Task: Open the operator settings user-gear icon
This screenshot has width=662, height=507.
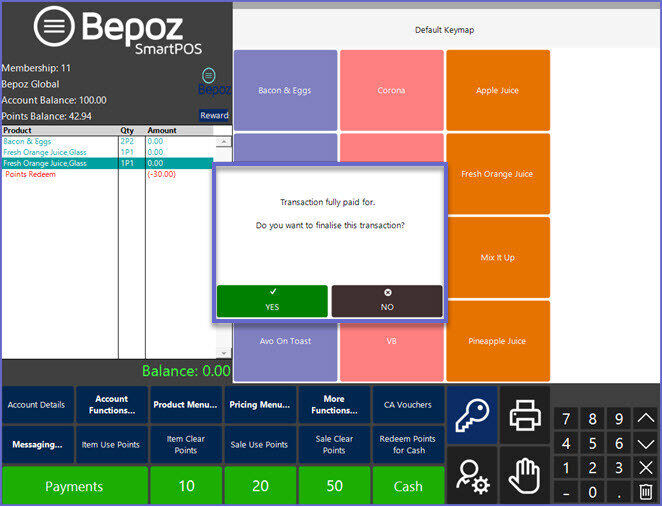Action: pyautogui.click(x=472, y=474)
